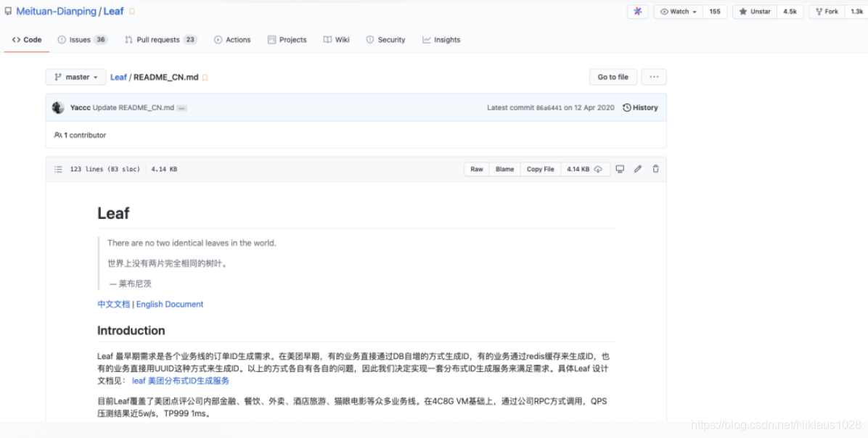
Task: Expand the commit message ellipsis
Action: tap(181, 108)
